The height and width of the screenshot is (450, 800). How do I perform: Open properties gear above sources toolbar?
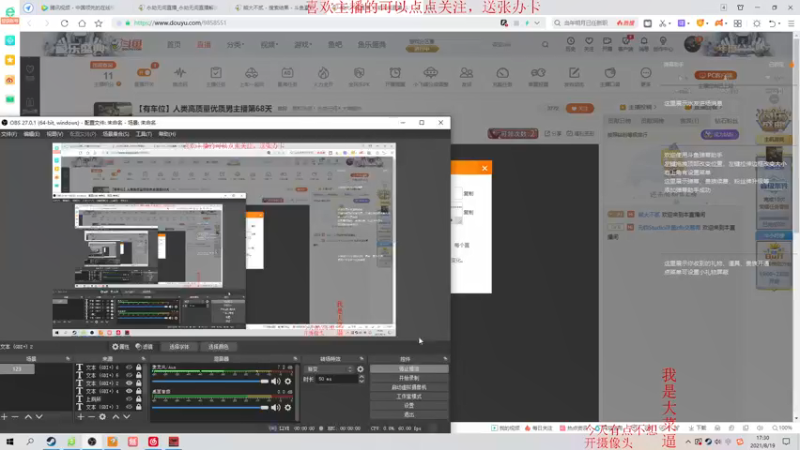tap(120, 346)
